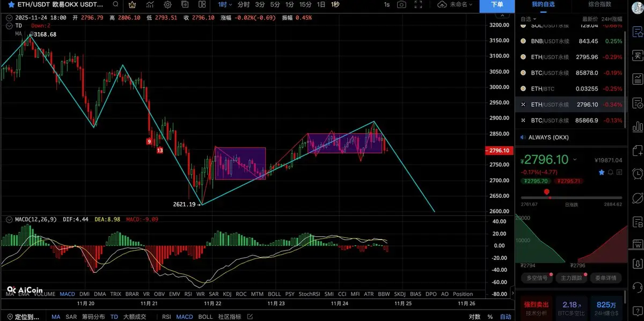The height and width of the screenshot is (321, 644).
Task: Switch to 综合指数 tab
Action: (x=599, y=4)
